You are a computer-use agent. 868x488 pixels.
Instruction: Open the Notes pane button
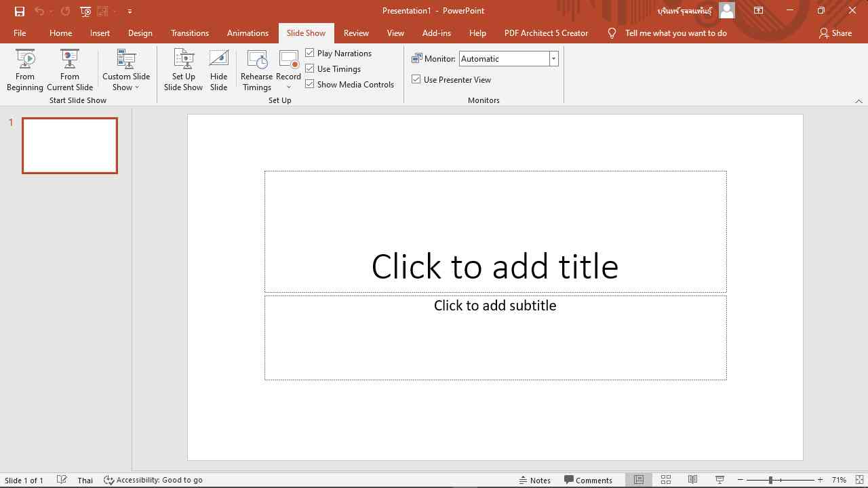tap(535, 480)
